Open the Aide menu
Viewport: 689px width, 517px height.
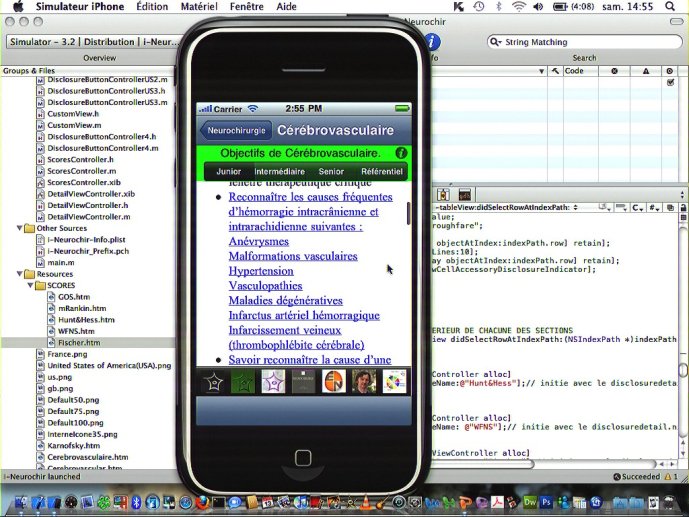point(286,7)
